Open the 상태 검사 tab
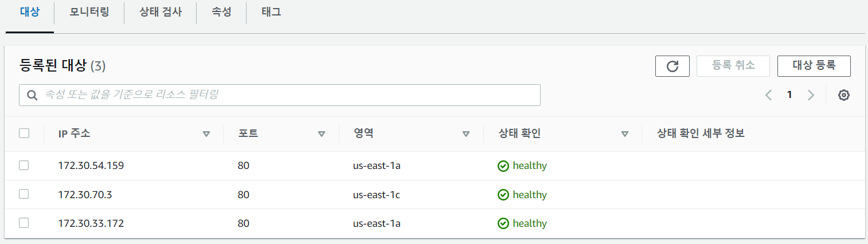The height and width of the screenshot is (244, 868). 161,12
